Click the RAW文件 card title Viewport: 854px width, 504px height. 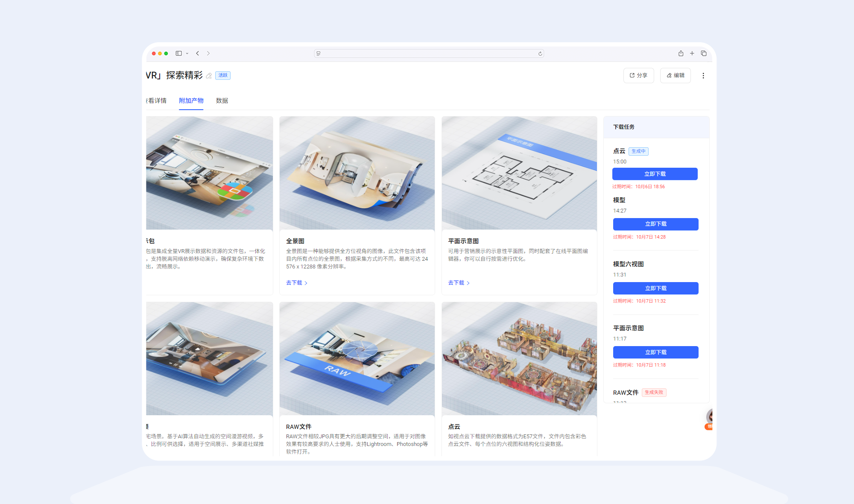298,427
